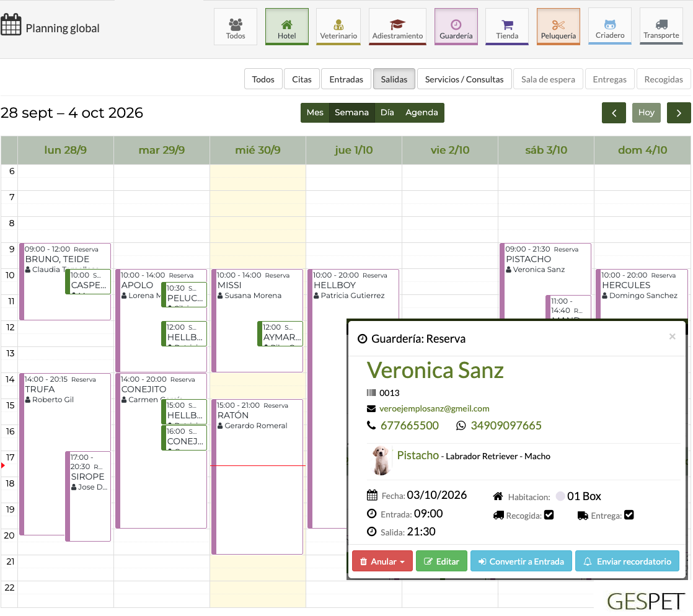
Task: Open SIROPE reservation at 17:00
Action: tap(88, 496)
